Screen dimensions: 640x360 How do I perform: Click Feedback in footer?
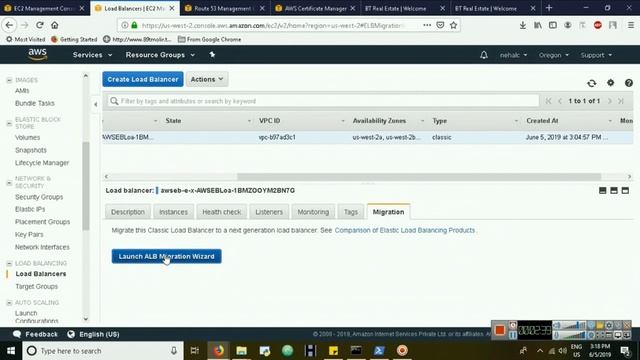[36, 334]
